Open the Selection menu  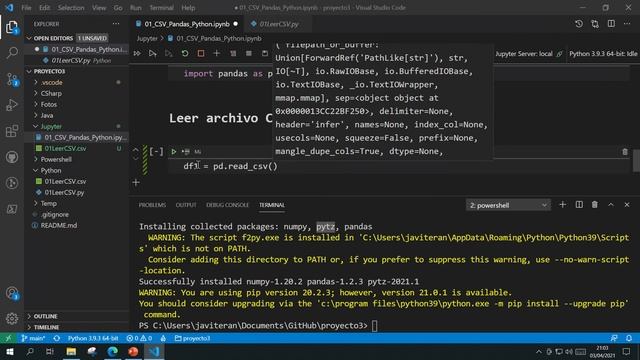coord(71,8)
